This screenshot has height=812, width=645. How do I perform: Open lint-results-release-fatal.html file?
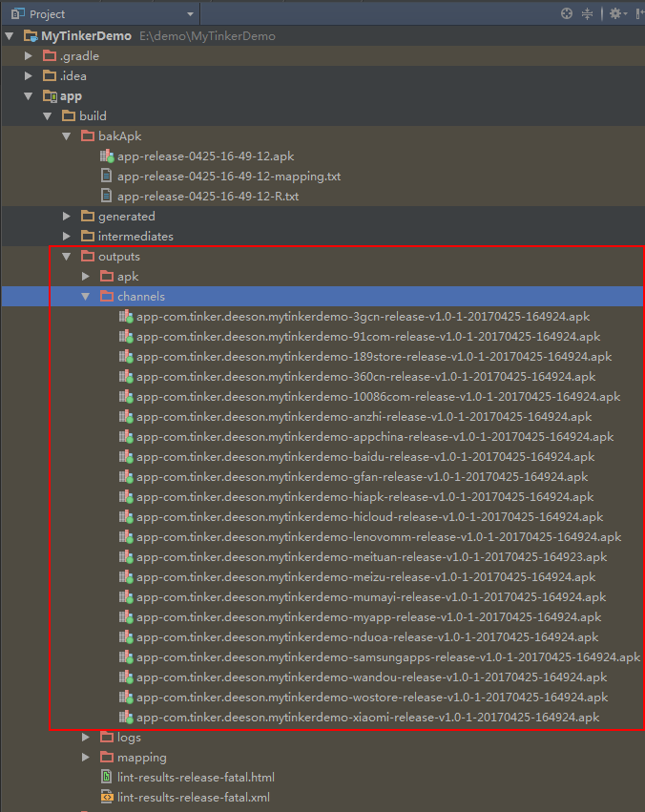click(196, 778)
